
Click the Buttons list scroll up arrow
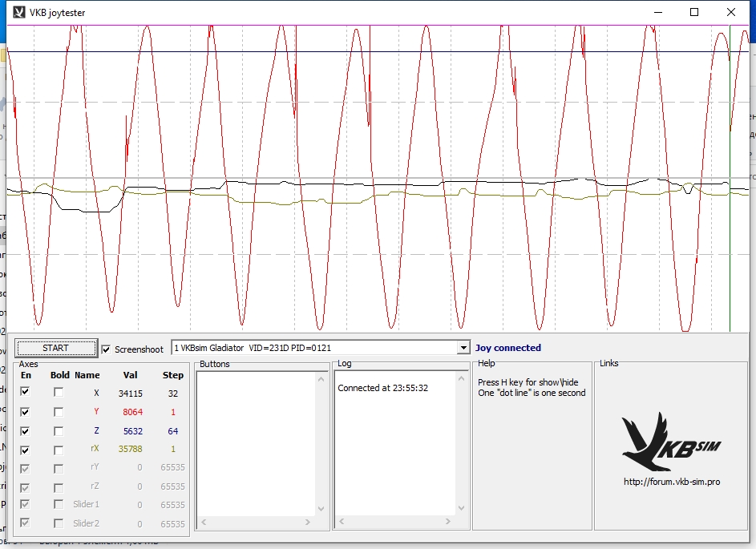click(321, 379)
